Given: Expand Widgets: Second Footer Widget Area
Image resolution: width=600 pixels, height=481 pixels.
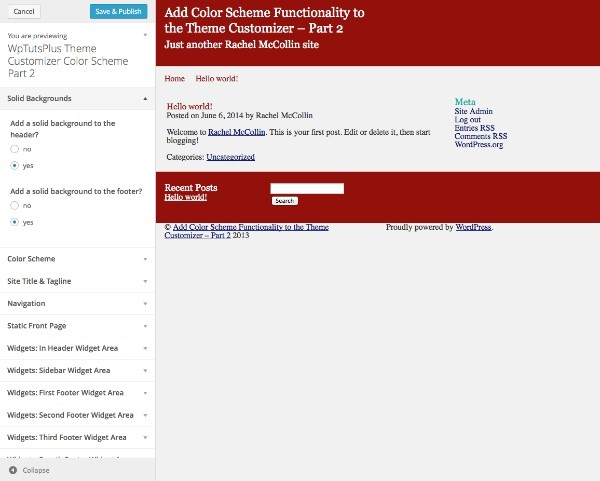Looking at the screenshot, I should [x=77, y=415].
